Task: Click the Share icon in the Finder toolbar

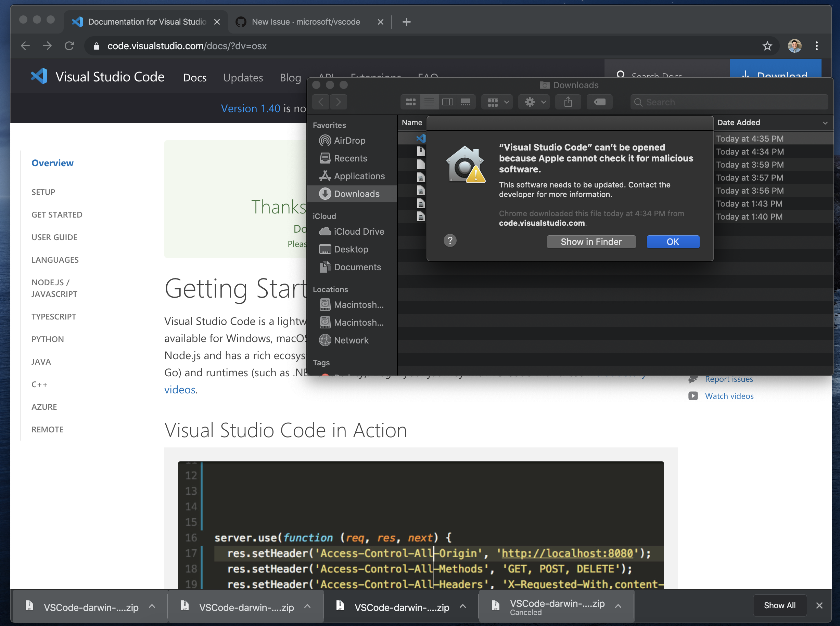Action: point(568,102)
